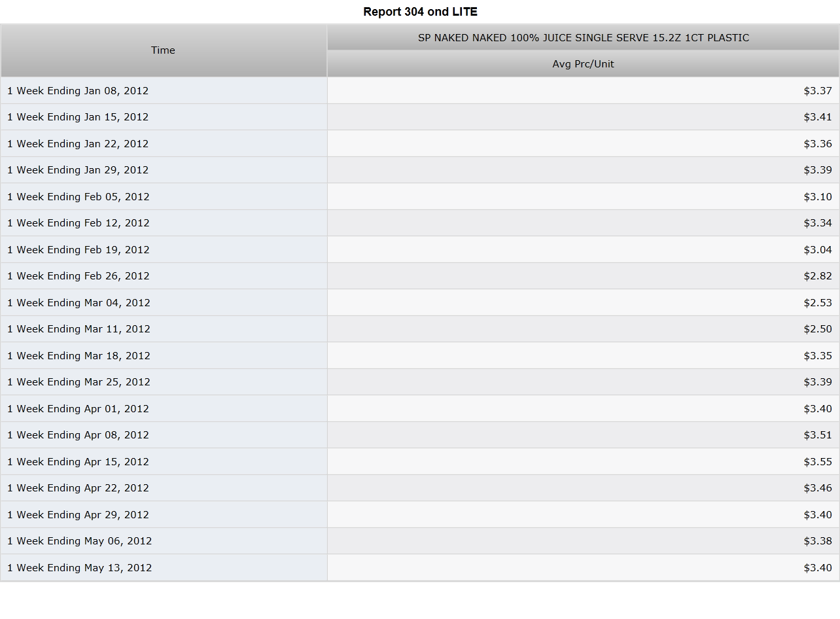This screenshot has width=840, height=619.
Task: Click the price for week ending Mar 25
Action: 818,382
